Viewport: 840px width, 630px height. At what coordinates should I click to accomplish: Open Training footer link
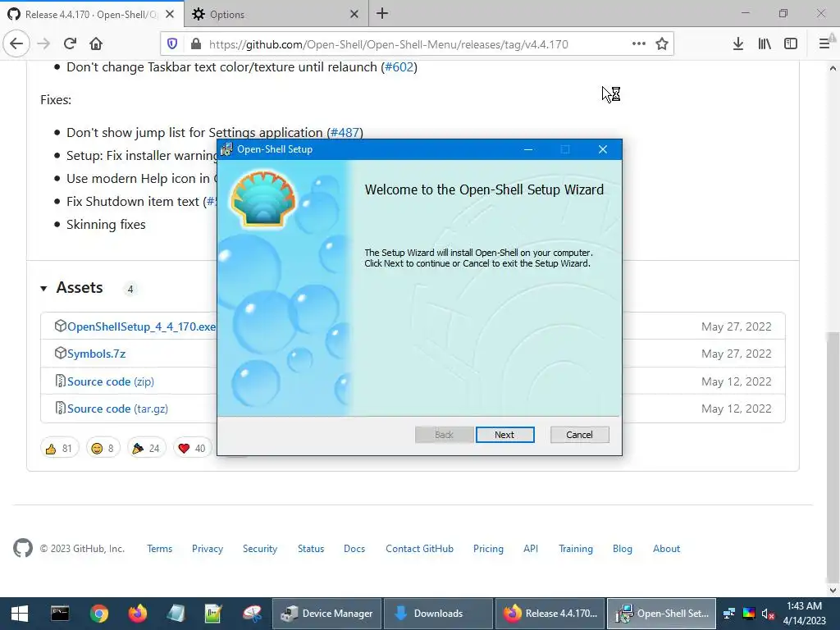[x=575, y=549]
